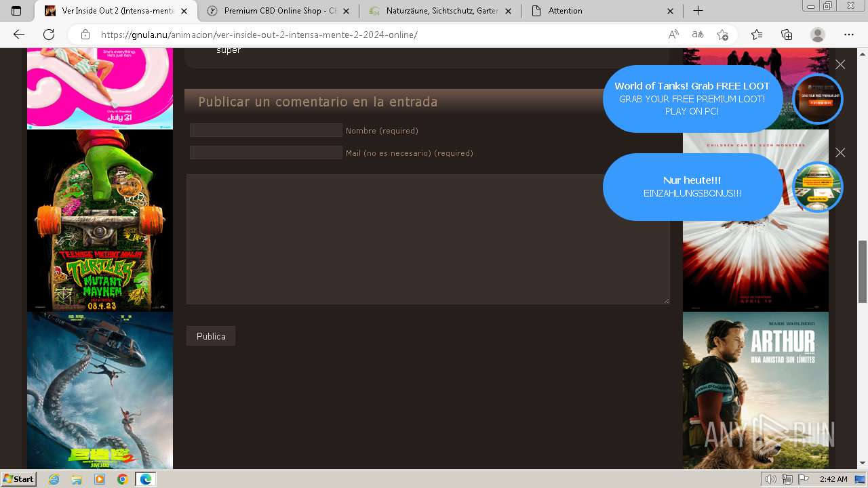
Task: Close the Naturzäune tab
Action: pos(508,11)
